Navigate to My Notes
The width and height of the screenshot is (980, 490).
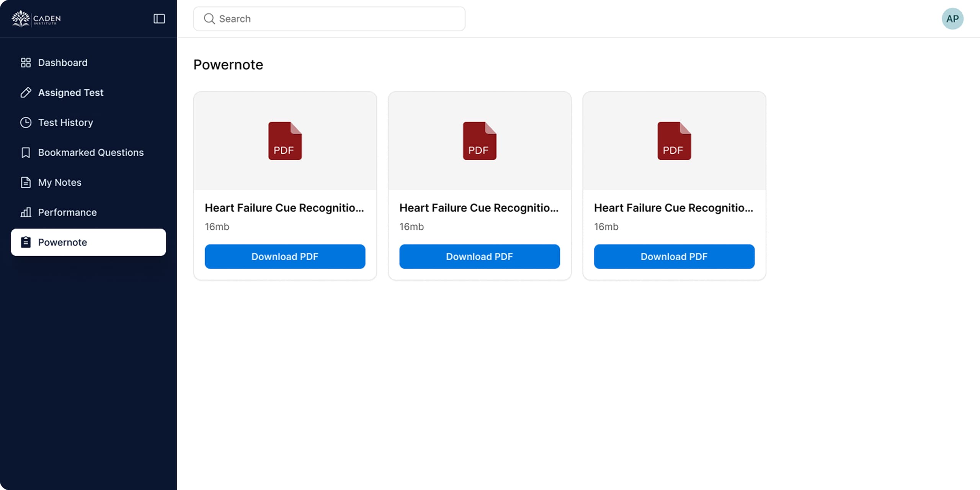(x=88, y=182)
